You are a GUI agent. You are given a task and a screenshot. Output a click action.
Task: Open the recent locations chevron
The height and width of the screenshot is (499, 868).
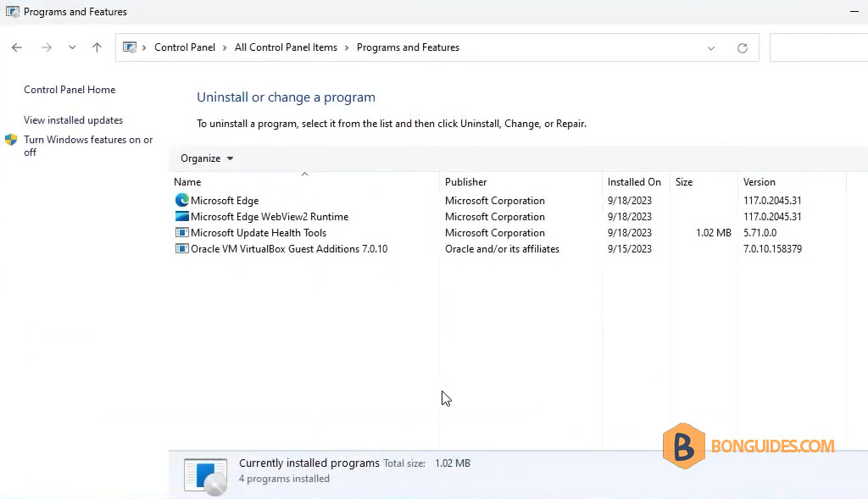72,47
